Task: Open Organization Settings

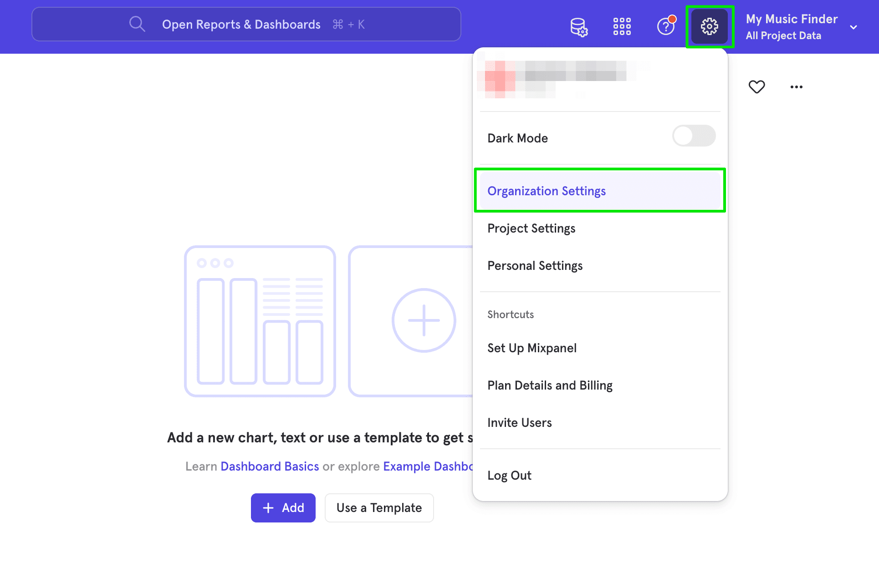Action: [x=547, y=191]
